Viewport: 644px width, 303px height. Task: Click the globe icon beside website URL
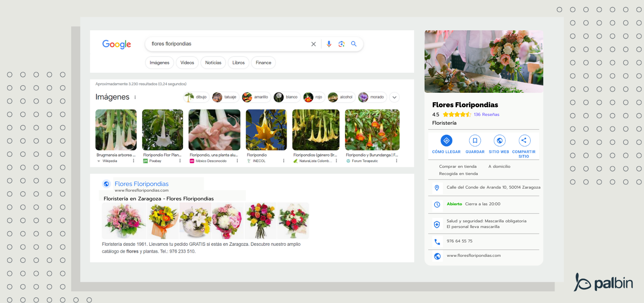click(437, 256)
